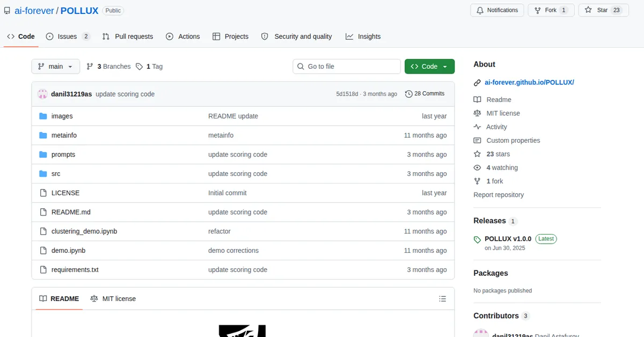This screenshot has height=337, width=644.
Task: Select the README tab below file list
Action: pos(59,299)
